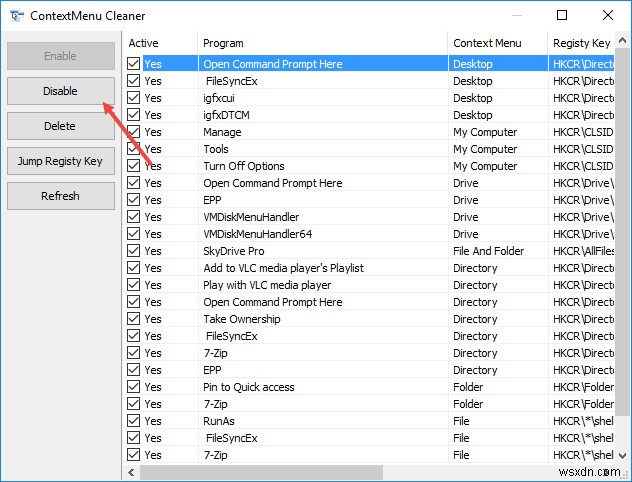Toggle the Take Ownership checkbox
The width and height of the screenshot is (632, 482).
click(x=133, y=319)
